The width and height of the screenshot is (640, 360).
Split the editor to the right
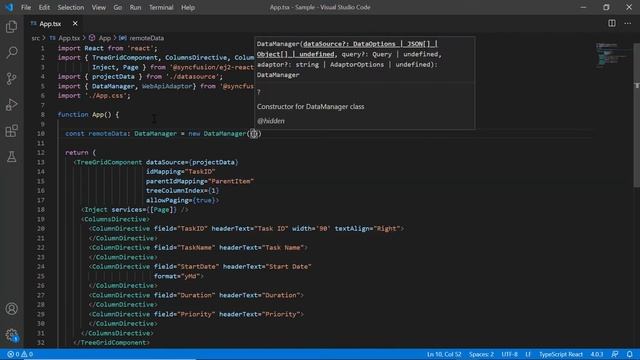tap(611, 23)
